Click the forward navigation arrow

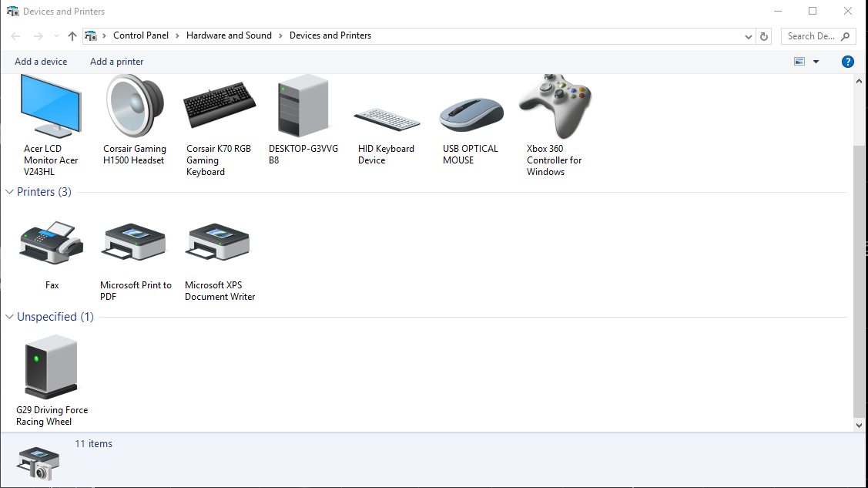[39, 36]
